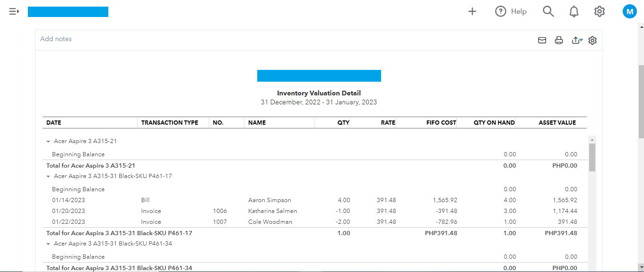Open the hamburger navigation menu icon

[14, 11]
